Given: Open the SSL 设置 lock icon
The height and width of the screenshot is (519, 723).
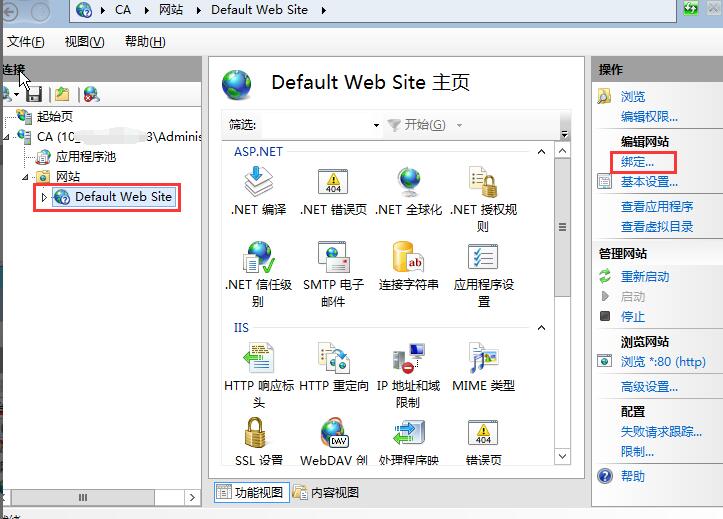Looking at the screenshot, I should click(x=259, y=433).
